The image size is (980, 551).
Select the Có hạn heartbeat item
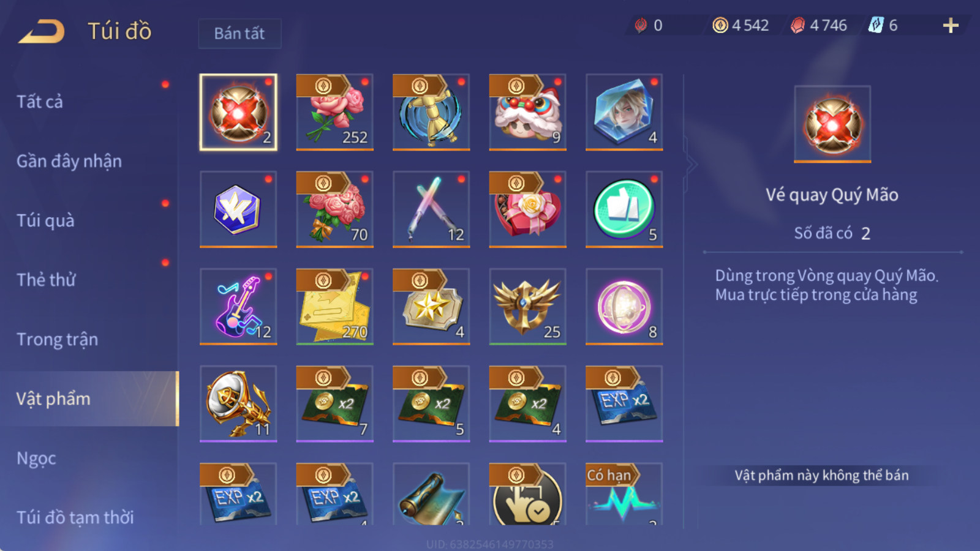pos(624,495)
